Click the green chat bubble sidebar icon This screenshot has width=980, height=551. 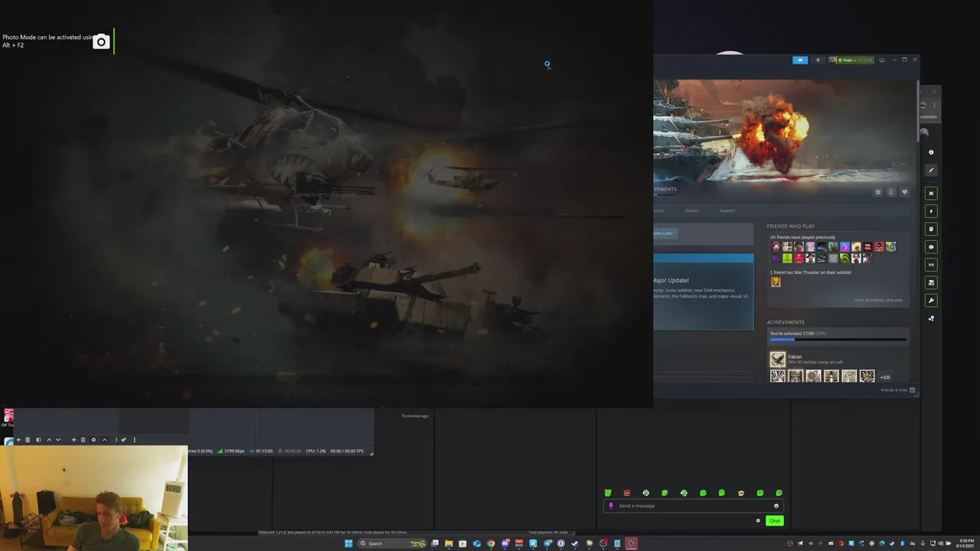pyautogui.click(x=931, y=247)
